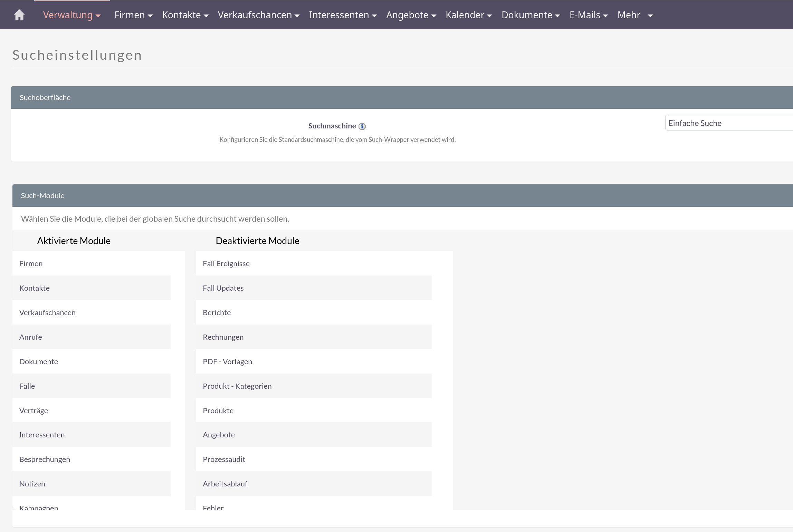Expand the E-Mails menu
Image resolution: width=793 pixels, height=532 pixels.
coord(589,15)
